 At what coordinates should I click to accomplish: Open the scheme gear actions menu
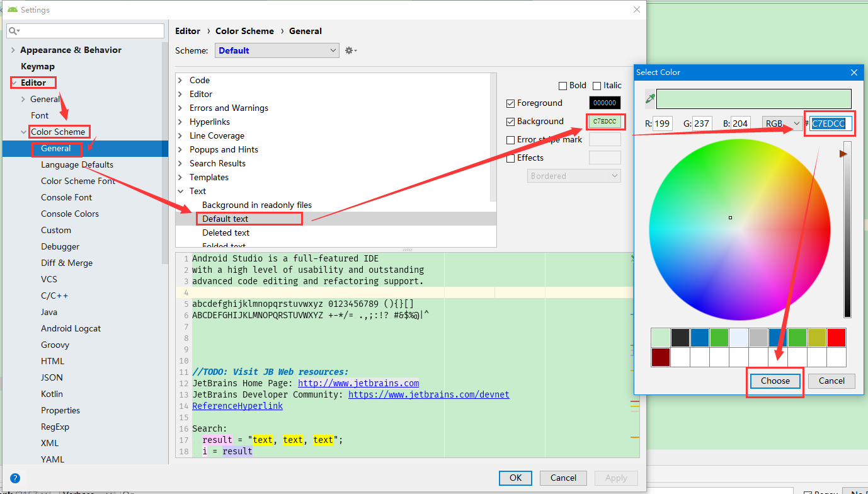tap(351, 50)
